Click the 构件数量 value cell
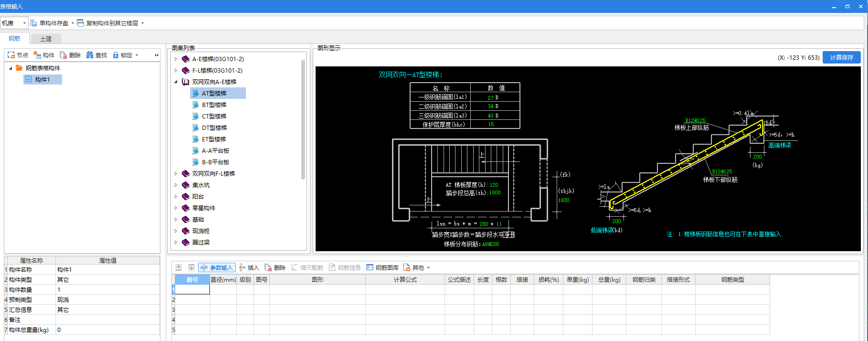The height and width of the screenshot is (341, 868). 107,290
